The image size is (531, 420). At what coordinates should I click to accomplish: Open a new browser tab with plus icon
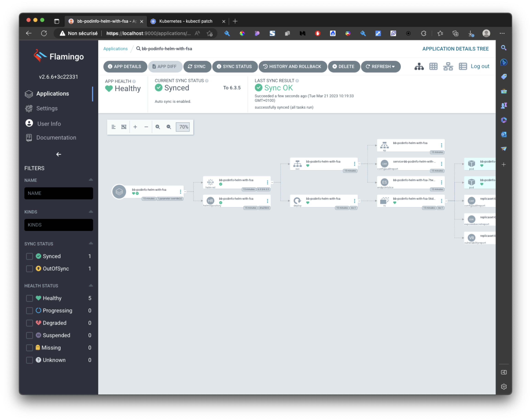coord(235,21)
